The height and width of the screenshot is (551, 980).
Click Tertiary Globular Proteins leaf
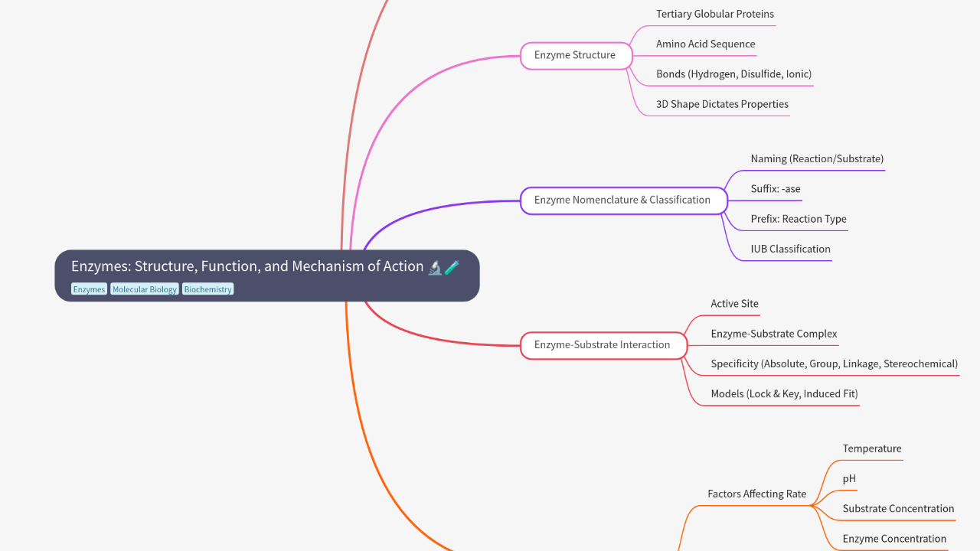pyautogui.click(x=714, y=14)
